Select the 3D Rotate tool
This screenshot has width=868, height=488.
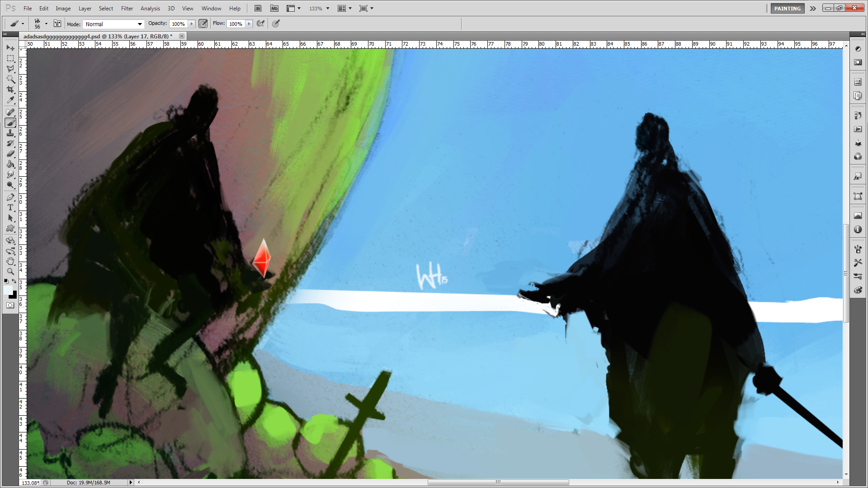click(10, 240)
